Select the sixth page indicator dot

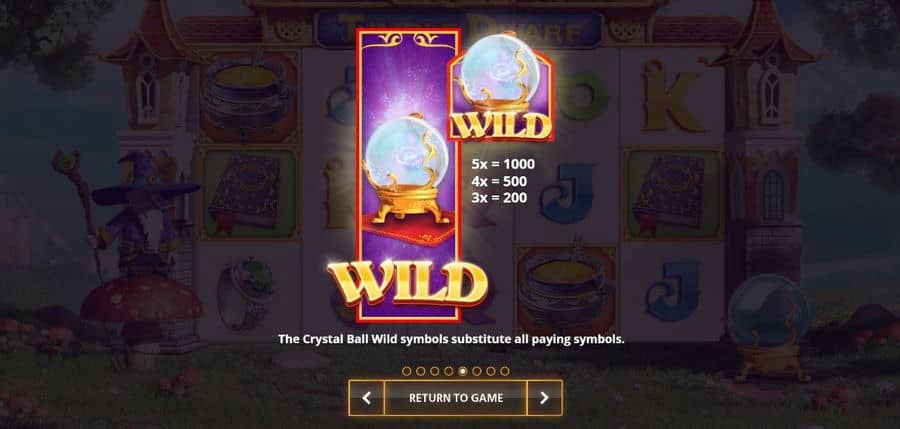click(476, 371)
